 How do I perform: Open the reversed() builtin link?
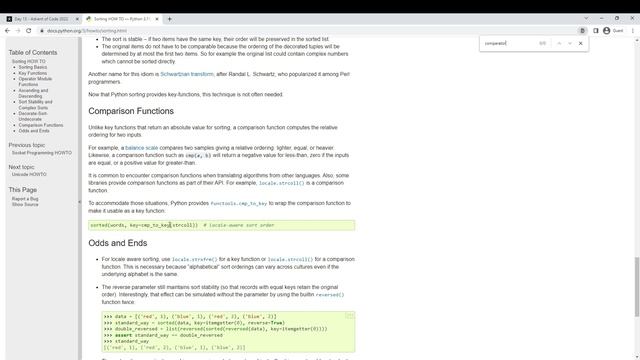(x=330, y=295)
